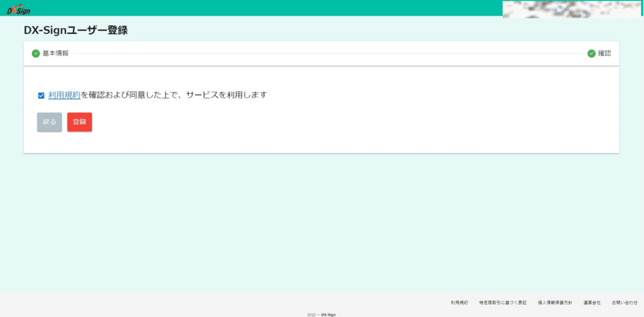Open 利用規約 link in the agreement sentence

pos(64,95)
